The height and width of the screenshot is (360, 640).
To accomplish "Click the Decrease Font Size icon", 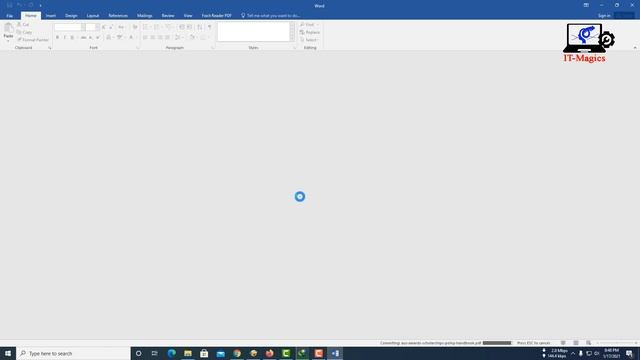I will click(x=111, y=27).
